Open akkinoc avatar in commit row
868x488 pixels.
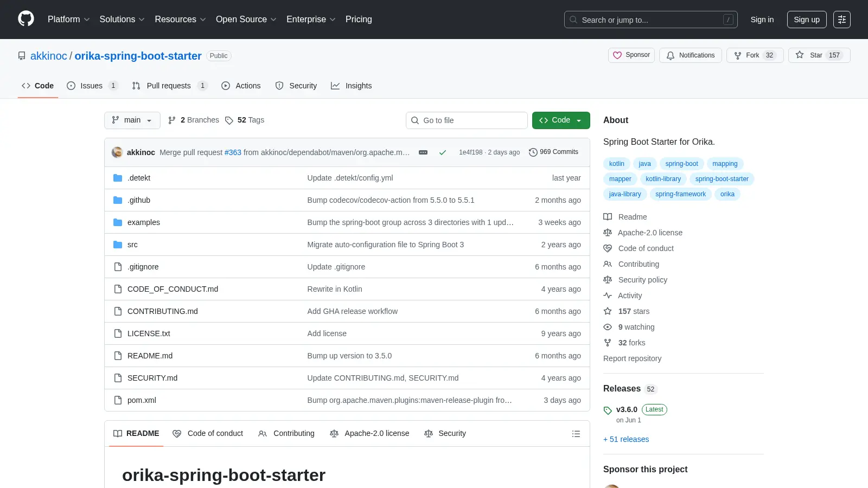117,152
